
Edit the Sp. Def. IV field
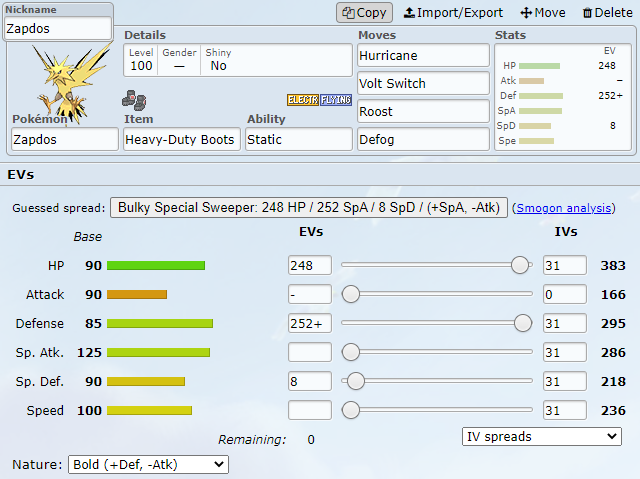pos(565,381)
